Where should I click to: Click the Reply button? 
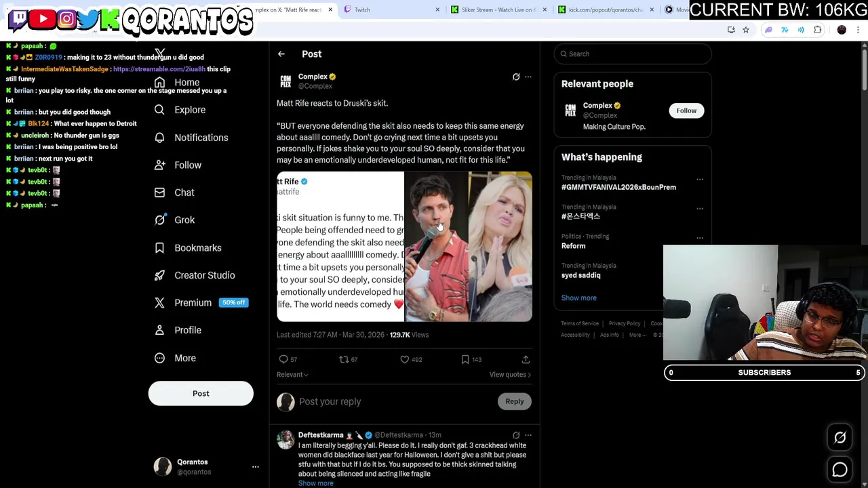pos(515,402)
